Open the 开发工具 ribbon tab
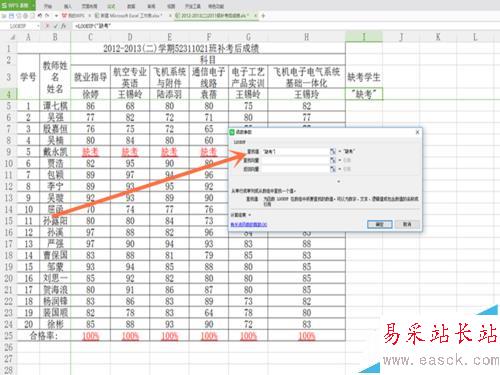The image size is (500, 375). tap(193, 6)
